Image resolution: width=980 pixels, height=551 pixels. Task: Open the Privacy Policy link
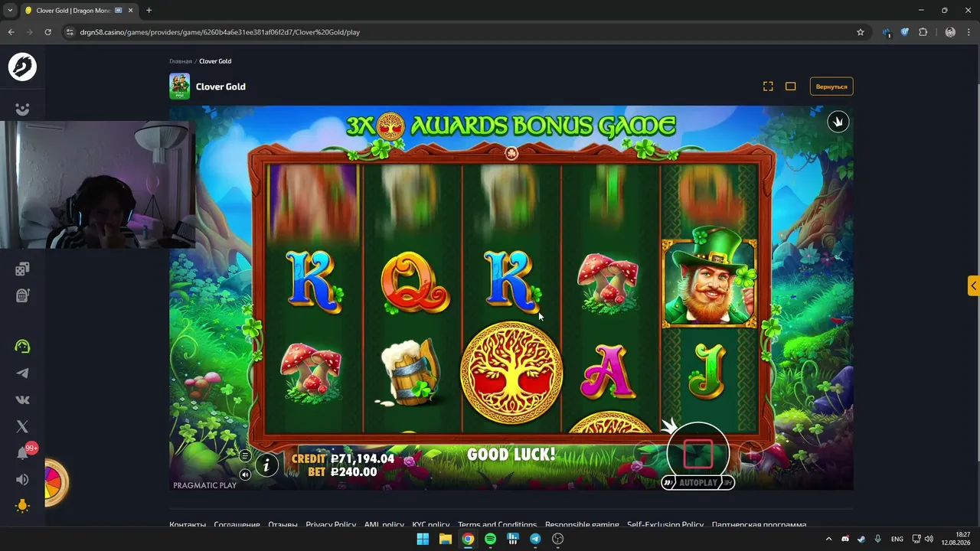tap(331, 525)
